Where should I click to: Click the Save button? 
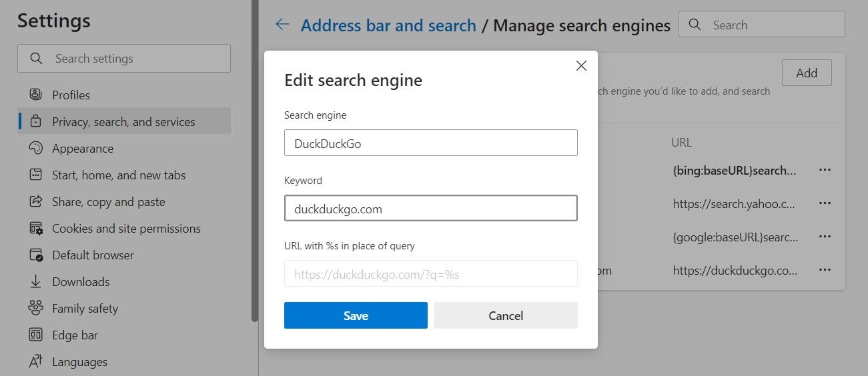(356, 315)
